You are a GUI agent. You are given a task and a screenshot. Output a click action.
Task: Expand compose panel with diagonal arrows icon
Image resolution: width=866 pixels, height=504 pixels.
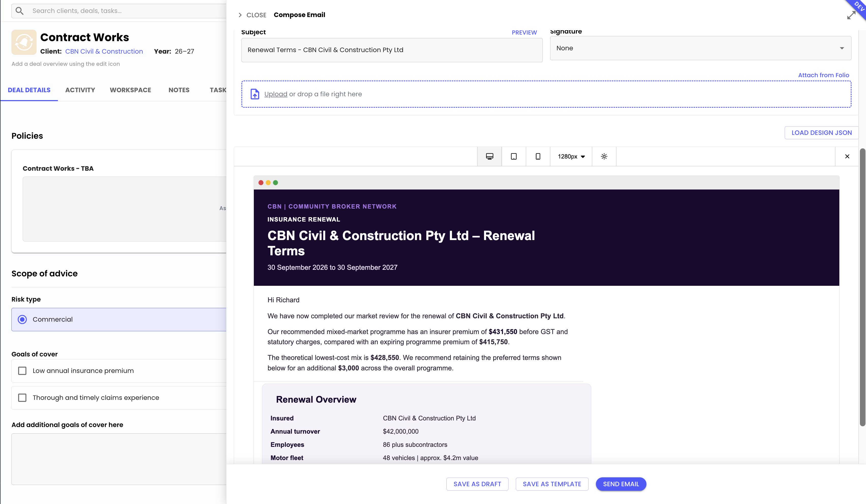pyautogui.click(x=851, y=15)
